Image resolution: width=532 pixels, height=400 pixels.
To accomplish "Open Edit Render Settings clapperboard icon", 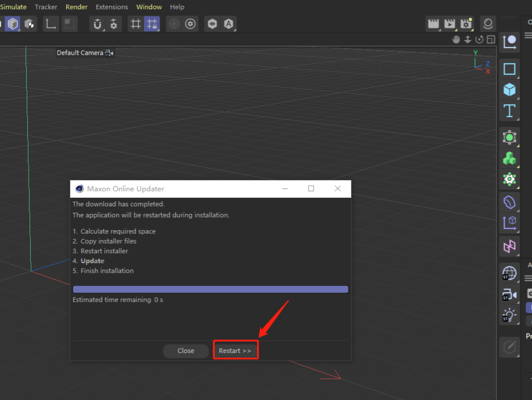I will click(x=466, y=24).
